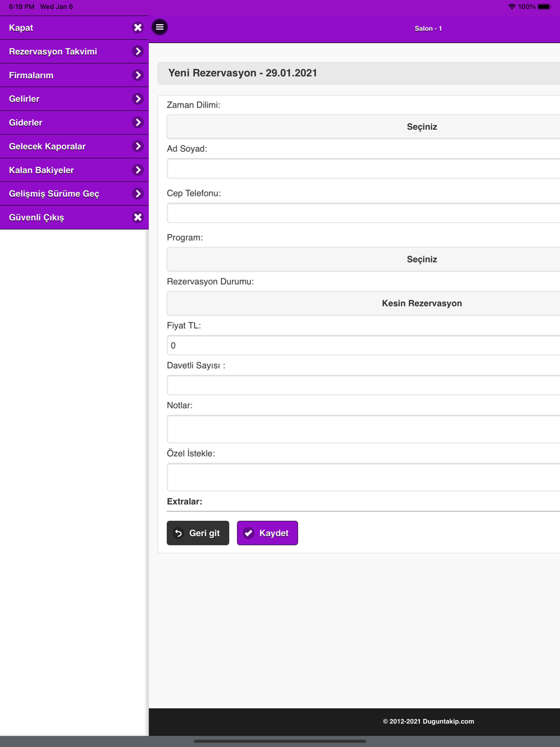This screenshot has height=747, width=560.
Task: Click the battery indicator icon
Action: 544,7
